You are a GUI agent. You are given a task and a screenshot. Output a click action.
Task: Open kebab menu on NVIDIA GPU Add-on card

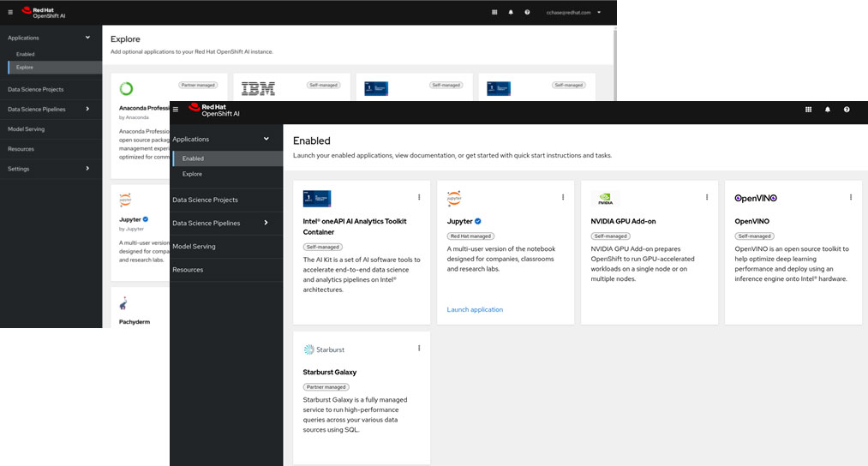coord(707,197)
